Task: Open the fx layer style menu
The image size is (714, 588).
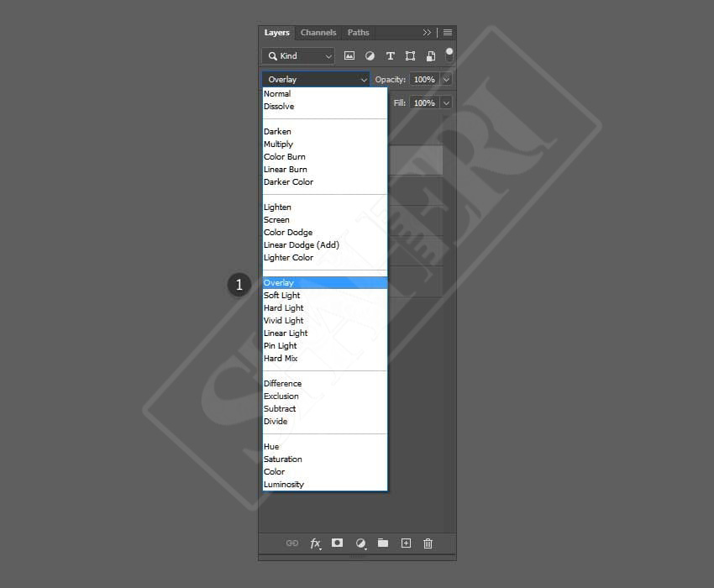Action: point(315,543)
